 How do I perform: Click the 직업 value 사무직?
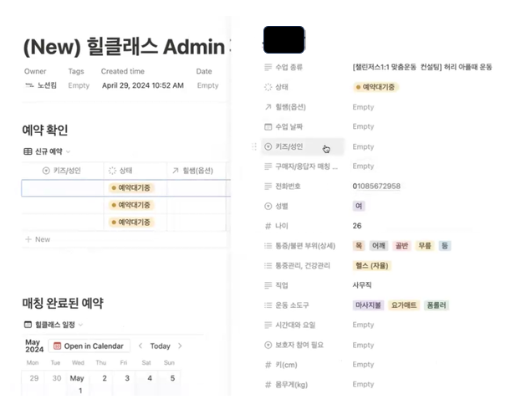click(362, 285)
